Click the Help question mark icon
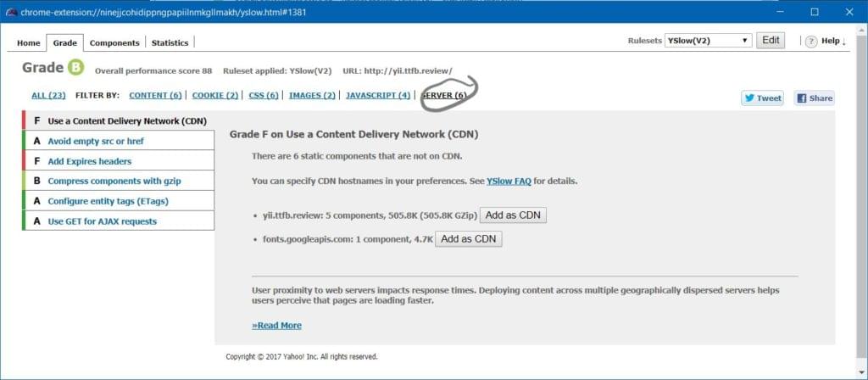Image resolution: width=868 pixels, height=380 pixels. 811,41
